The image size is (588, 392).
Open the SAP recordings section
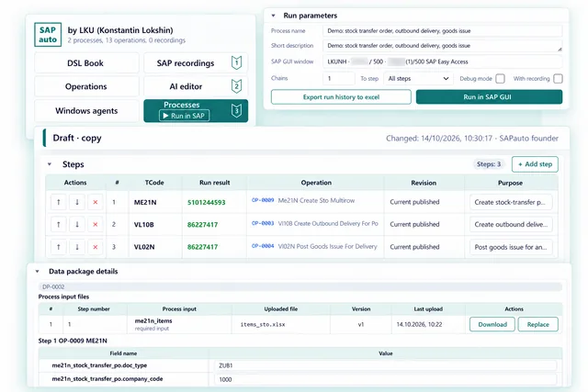click(196, 63)
